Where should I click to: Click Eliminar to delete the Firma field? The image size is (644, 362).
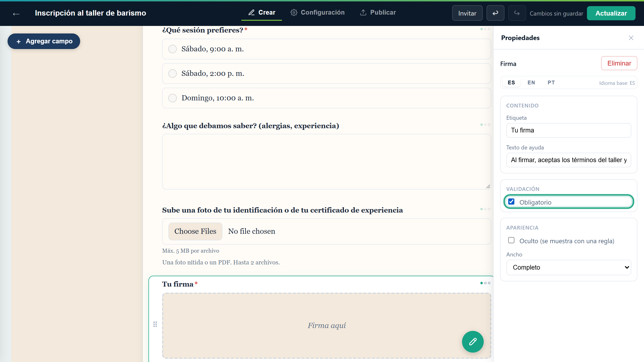click(619, 63)
